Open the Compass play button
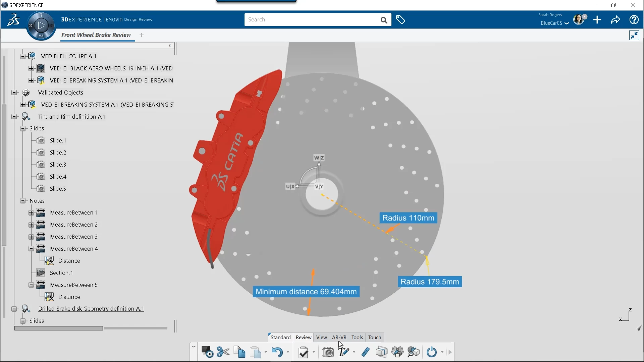This screenshot has width=644, height=362. click(41, 25)
